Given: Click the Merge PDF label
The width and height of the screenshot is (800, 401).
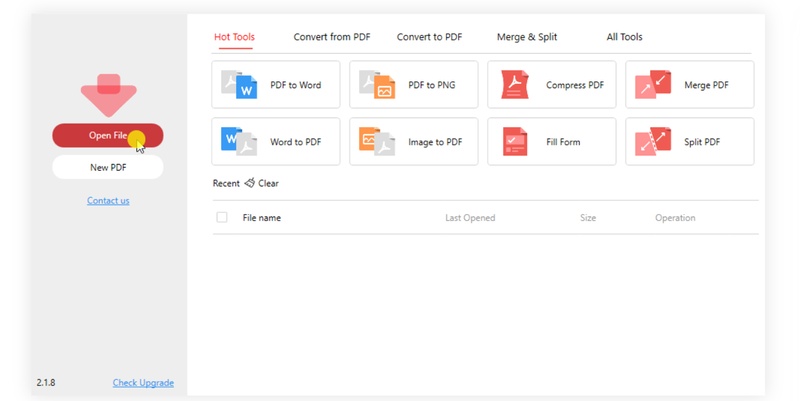Looking at the screenshot, I should point(707,85).
